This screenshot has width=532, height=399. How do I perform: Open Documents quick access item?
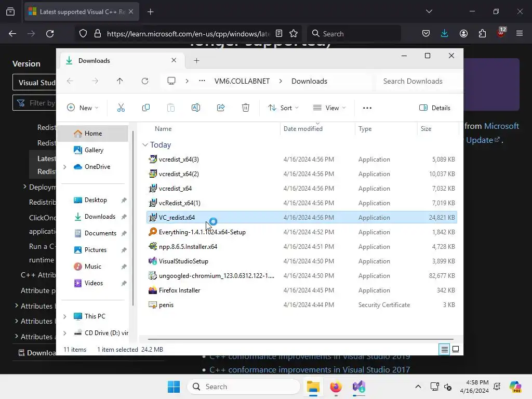tap(100, 233)
